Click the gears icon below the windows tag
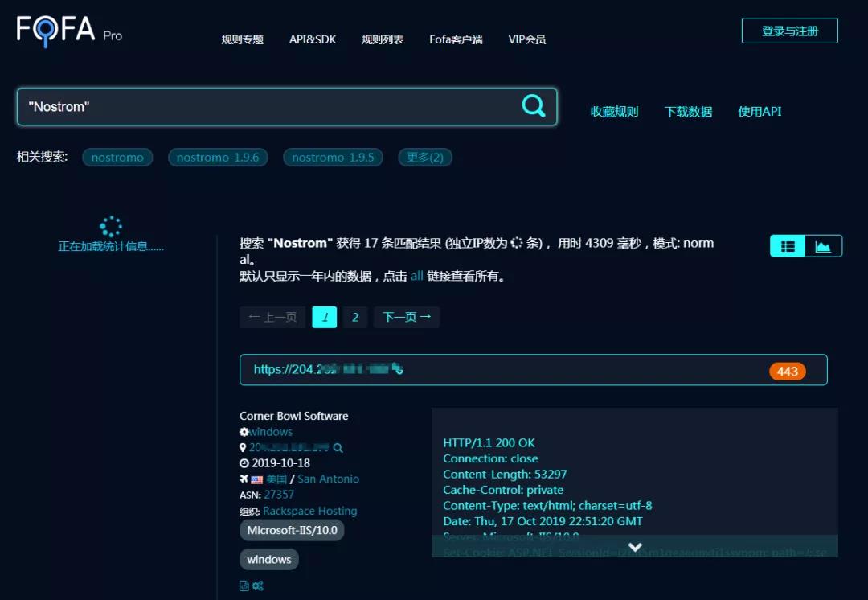Viewport: 868px width, 600px height. tap(258, 586)
